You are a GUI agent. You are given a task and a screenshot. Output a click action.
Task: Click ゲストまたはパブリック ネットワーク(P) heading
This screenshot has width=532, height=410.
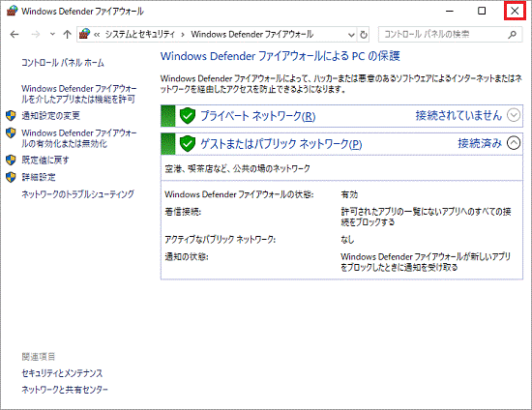point(281,144)
